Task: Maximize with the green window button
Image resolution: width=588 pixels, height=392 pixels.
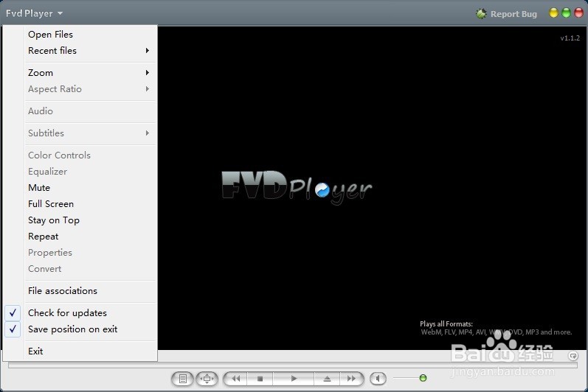Action: tap(566, 13)
